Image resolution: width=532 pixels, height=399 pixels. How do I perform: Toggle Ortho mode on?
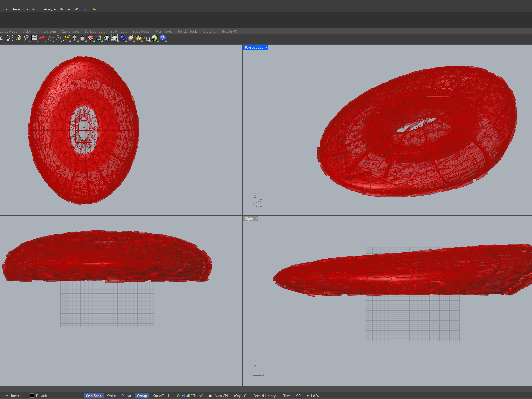(x=112, y=396)
